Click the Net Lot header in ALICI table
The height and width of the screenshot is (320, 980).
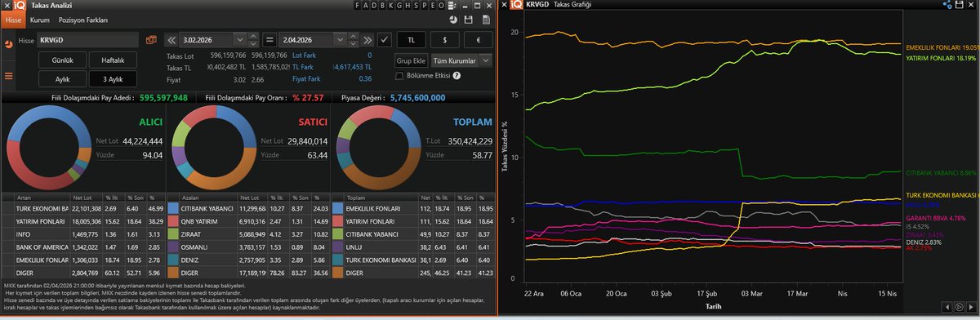(x=87, y=198)
